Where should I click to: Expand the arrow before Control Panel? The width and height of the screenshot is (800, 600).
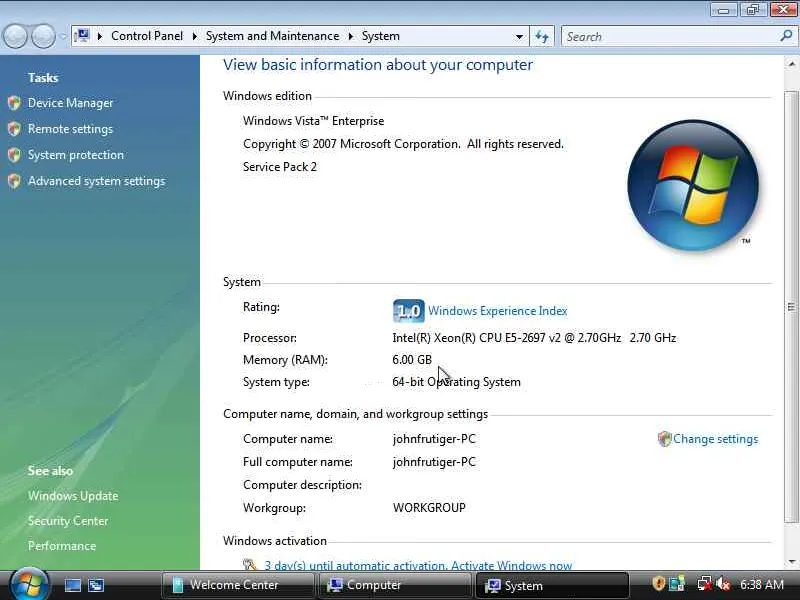[100, 36]
